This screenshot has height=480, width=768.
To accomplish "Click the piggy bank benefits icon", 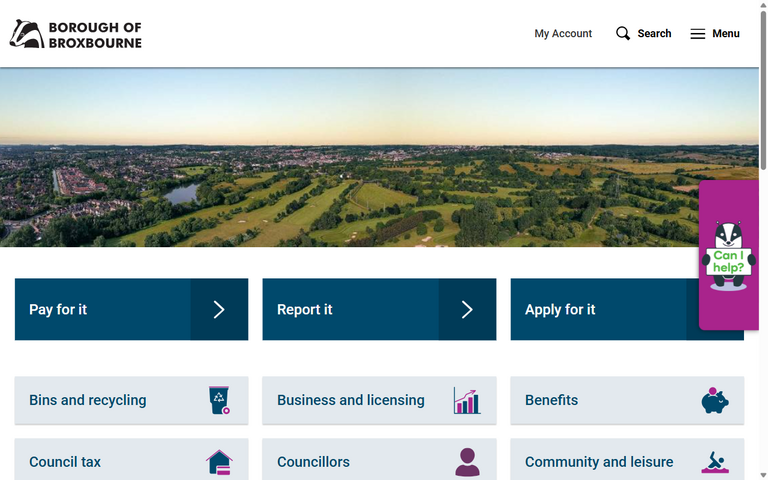I will point(714,400).
